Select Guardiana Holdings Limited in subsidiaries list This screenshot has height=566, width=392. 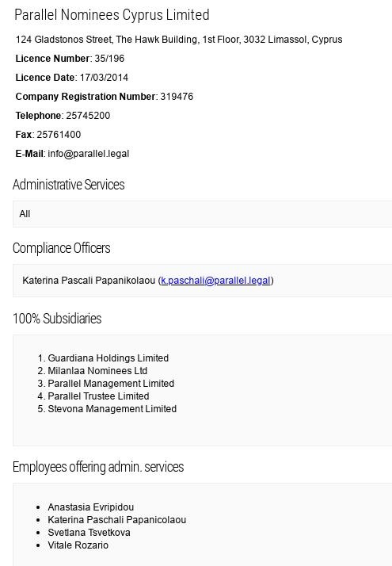point(108,358)
